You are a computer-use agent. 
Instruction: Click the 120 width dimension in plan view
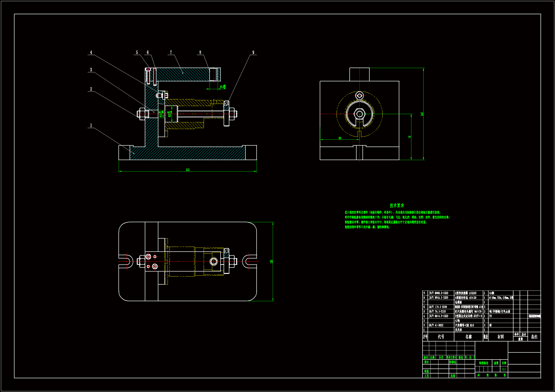click(271, 261)
